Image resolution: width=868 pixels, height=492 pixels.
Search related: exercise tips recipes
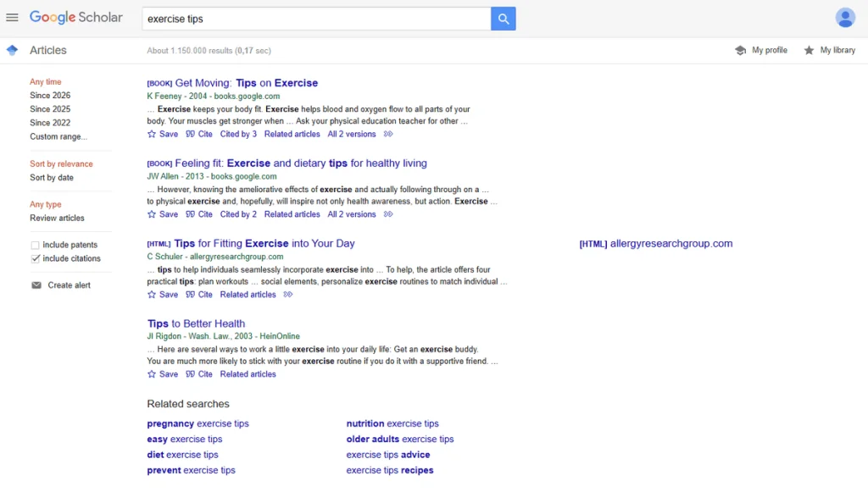point(390,470)
